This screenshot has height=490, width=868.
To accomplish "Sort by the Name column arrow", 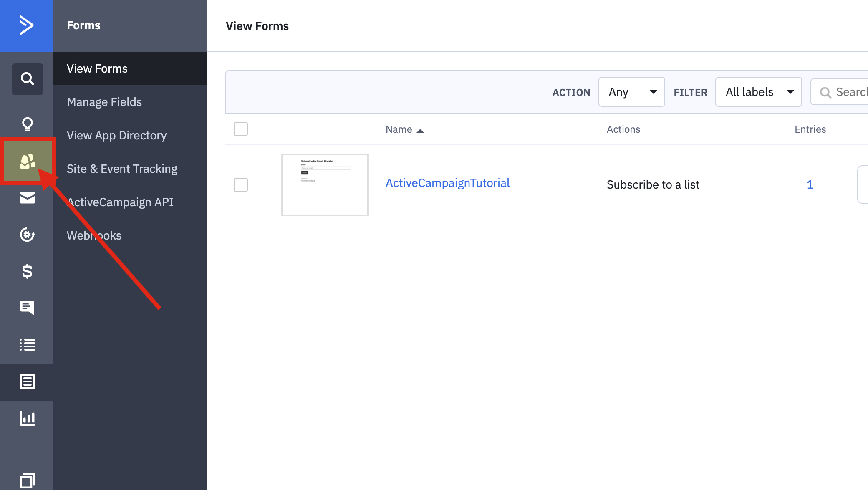I will (420, 131).
